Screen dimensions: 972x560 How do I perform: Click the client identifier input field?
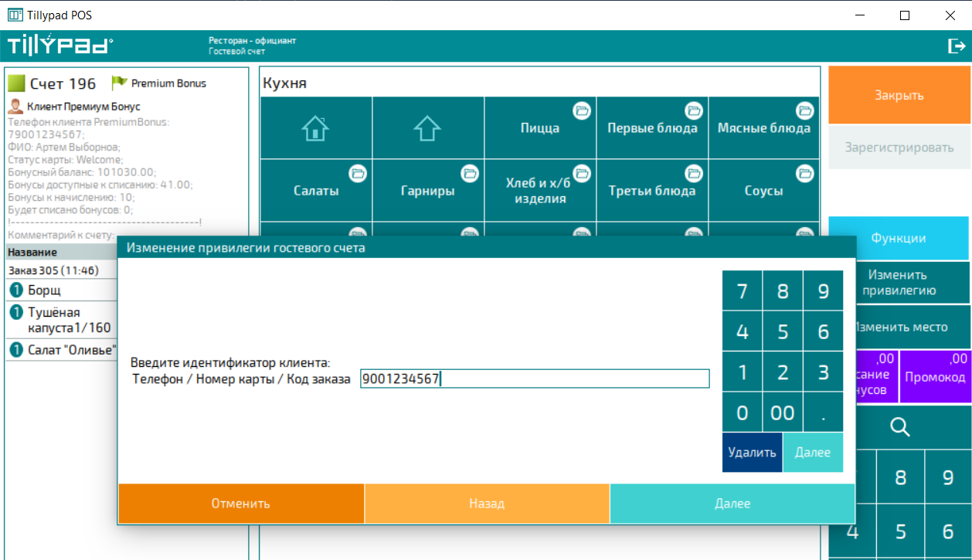click(x=534, y=379)
